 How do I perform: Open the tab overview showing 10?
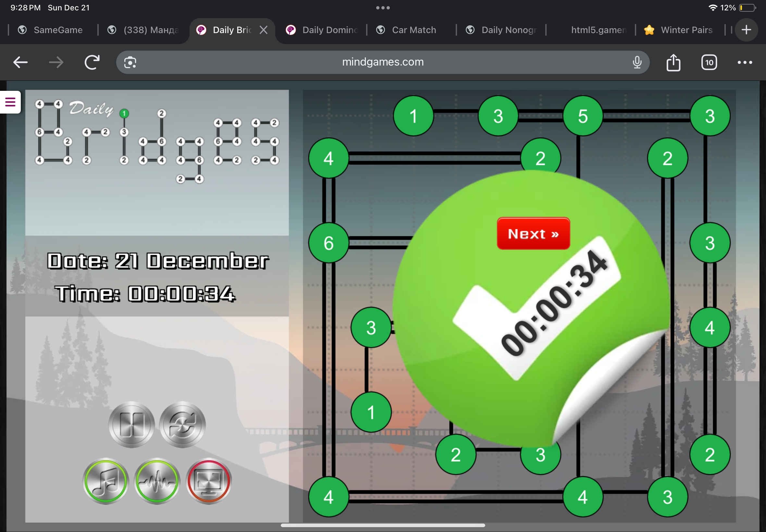(709, 62)
